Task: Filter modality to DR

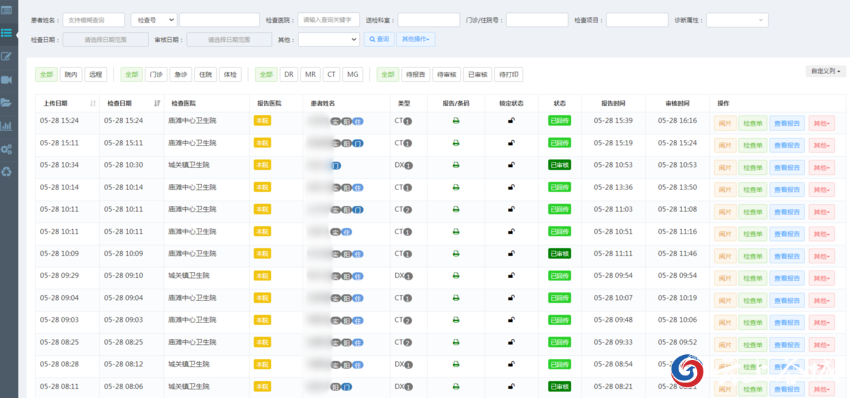Action: [x=289, y=75]
